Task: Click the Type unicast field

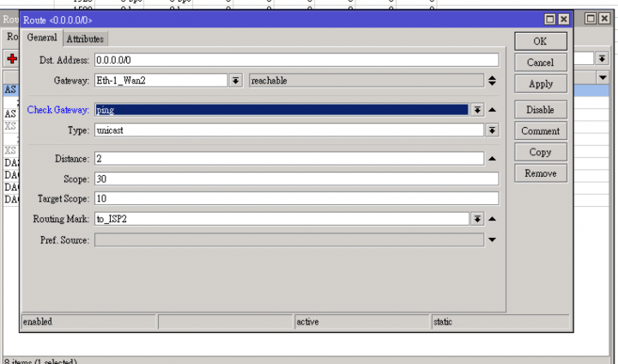Action: [x=289, y=130]
